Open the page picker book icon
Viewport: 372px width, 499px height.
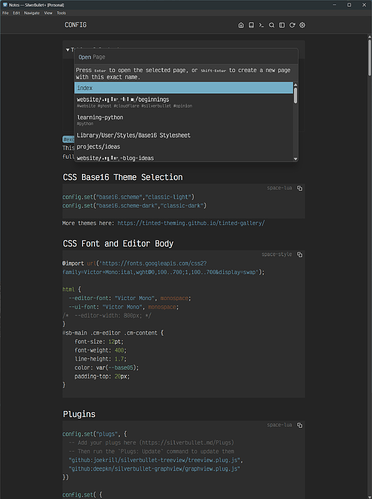click(x=251, y=25)
